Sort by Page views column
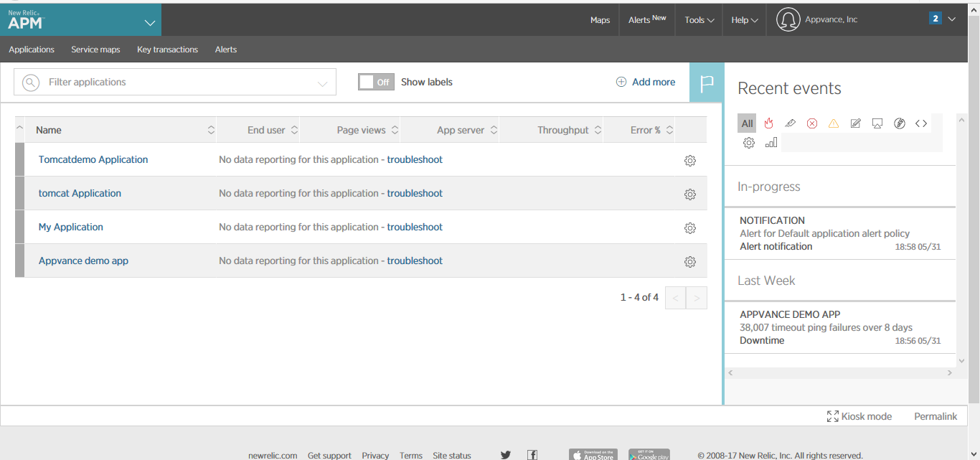Viewport: 980px width, 460px height. click(351, 130)
